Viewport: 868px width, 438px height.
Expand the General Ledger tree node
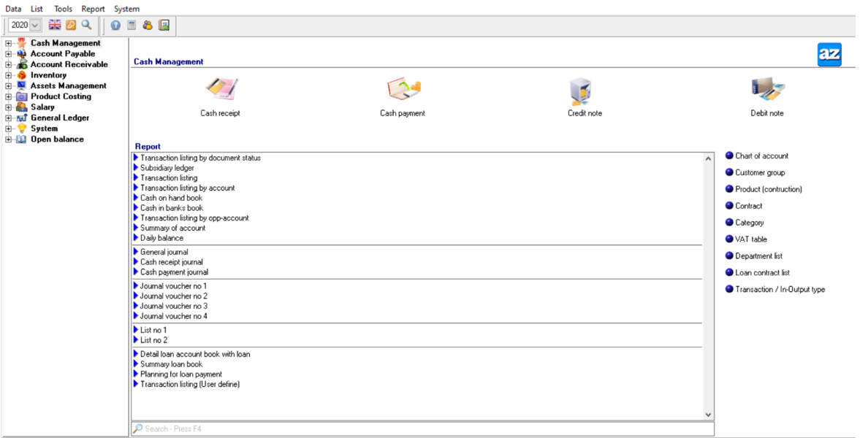pos(9,118)
